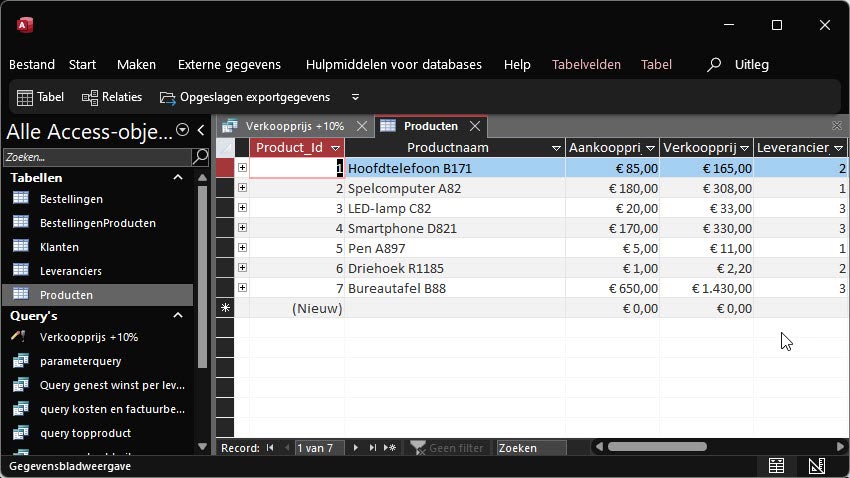
Task: Click the search magnifier icon next to Uitleg
Action: coord(714,64)
